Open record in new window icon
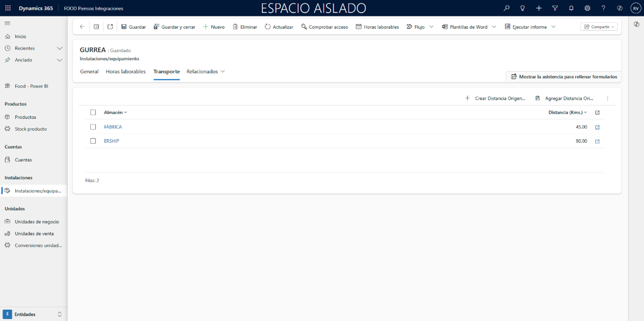 [110, 27]
